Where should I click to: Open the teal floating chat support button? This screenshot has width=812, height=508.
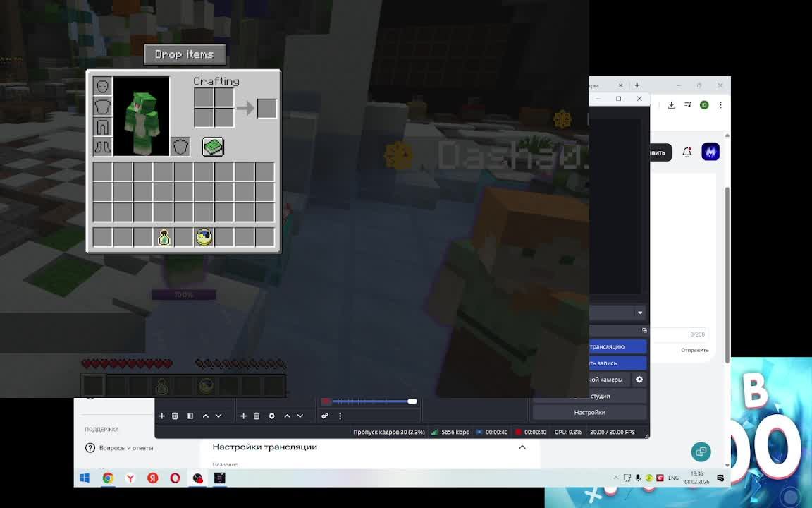[x=701, y=452]
